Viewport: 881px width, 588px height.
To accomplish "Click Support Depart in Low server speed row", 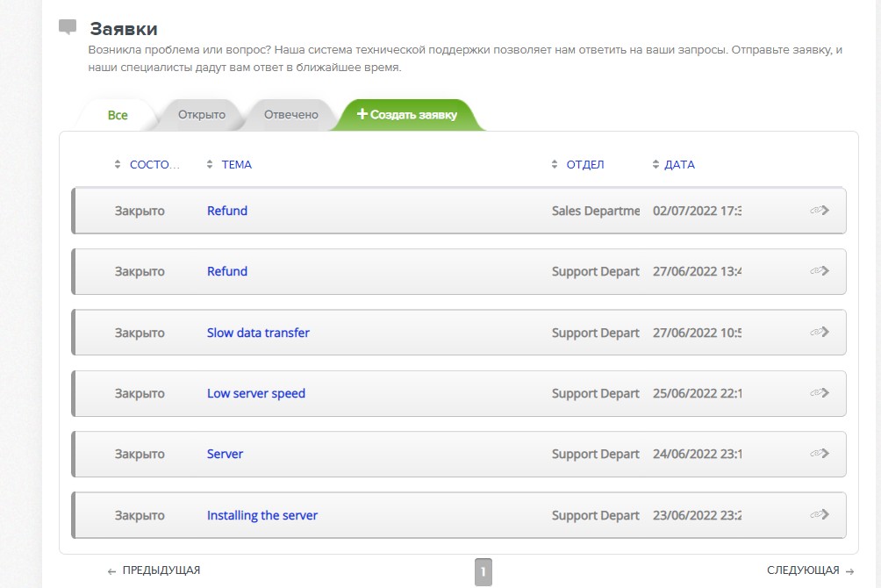I will tap(596, 393).
